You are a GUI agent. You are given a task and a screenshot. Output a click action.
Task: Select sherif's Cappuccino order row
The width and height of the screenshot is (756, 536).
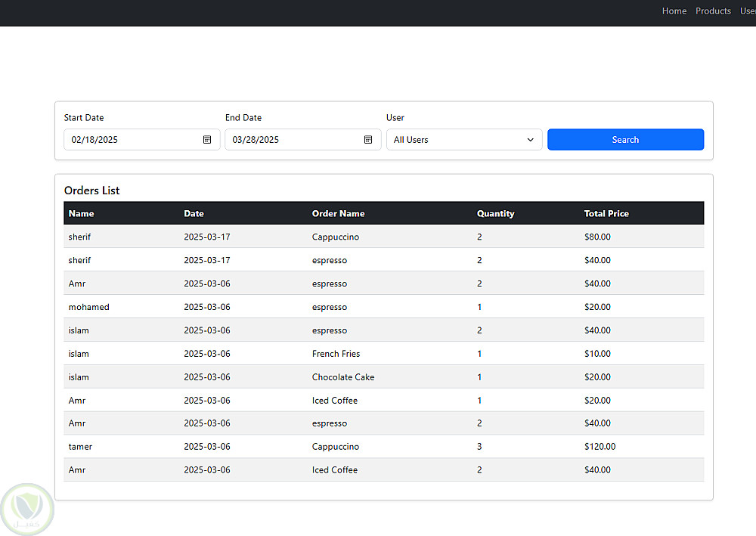click(x=384, y=237)
